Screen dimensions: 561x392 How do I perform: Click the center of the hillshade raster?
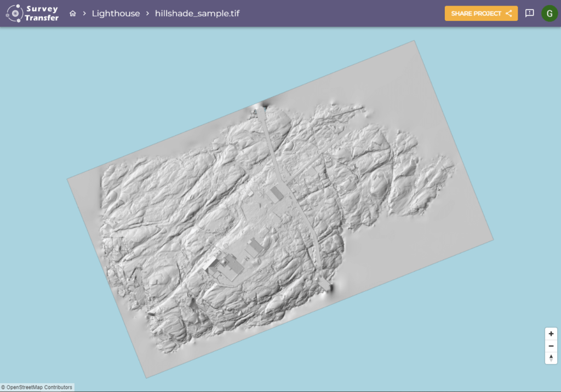click(x=279, y=208)
